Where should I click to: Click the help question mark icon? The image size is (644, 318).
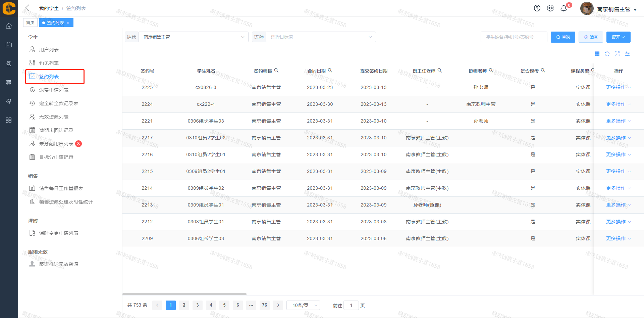537,8
